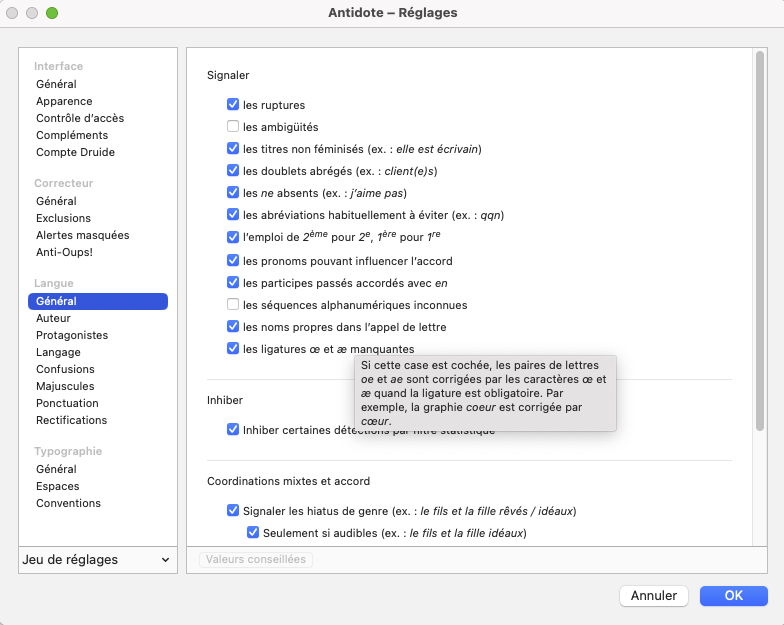Viewport: 784px width, 625px height.
Task: Uncheck "les ligatures œ et æ manquantes"
Action: click(x=233, y=349)
